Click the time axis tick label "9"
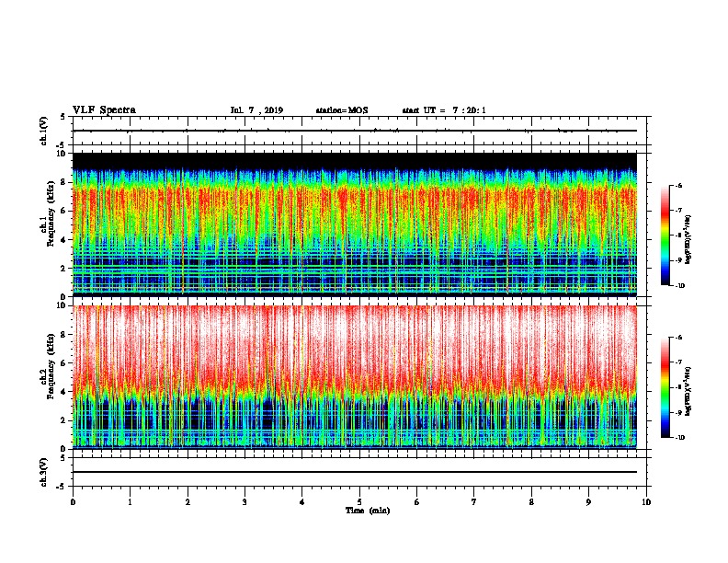Viewport: 728px width, 563px height. 588,502
